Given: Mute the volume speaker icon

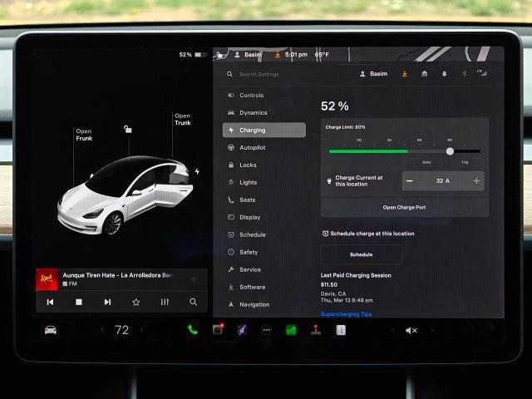Looking at the screenshot, I should (411, 330).
